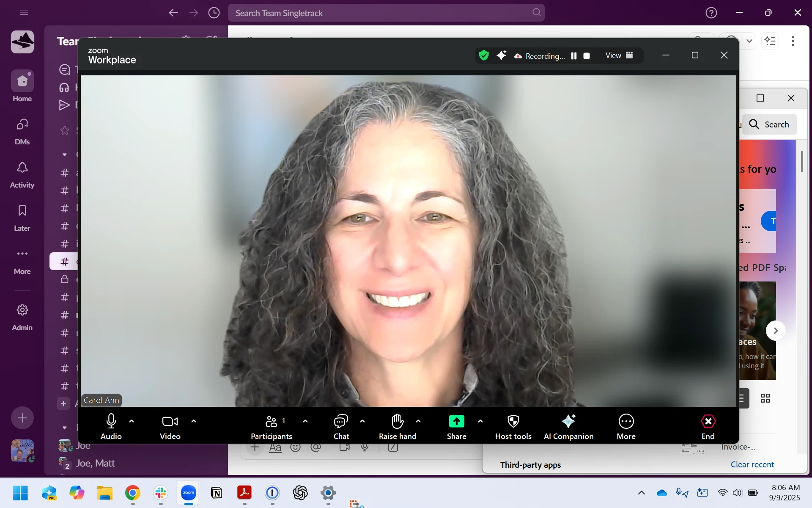The width and height of the screenshot is (812, 508).
Task: Mute microphone with the Audio button
Action: [x=111, y=426]
